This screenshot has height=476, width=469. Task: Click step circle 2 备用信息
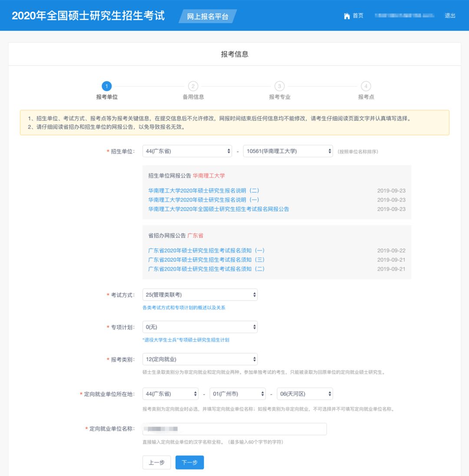(193, 86)
